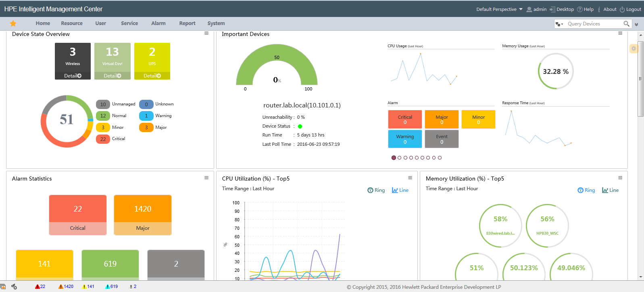Open the Default Perspective dropdown

pyautogui.click(x=499, y=9)
